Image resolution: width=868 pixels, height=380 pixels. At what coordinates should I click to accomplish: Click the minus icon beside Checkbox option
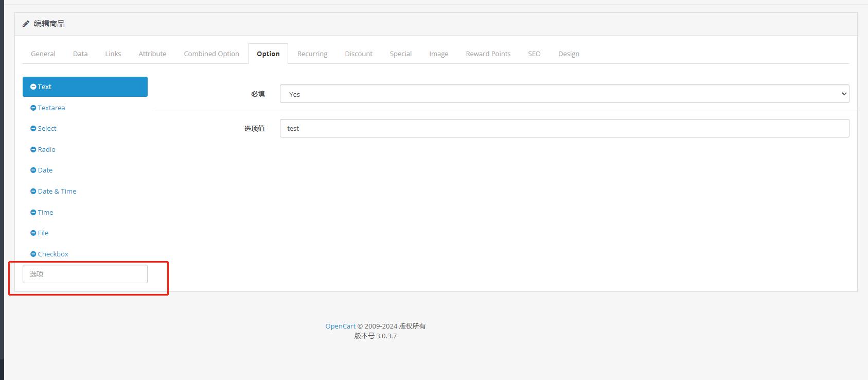click(33, 254)
